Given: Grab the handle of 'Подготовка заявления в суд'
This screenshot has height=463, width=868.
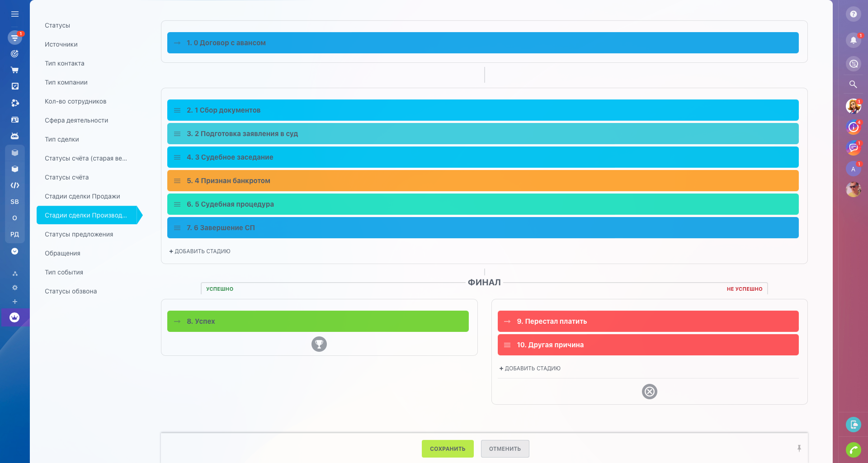Looking at the screenshot, I should click(177, 134).
